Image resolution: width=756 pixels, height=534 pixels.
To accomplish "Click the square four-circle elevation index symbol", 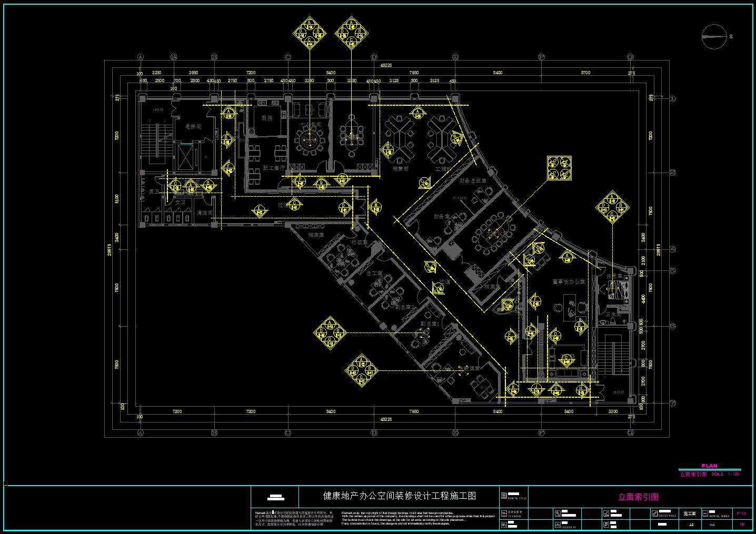I will [x=559, y=168].
